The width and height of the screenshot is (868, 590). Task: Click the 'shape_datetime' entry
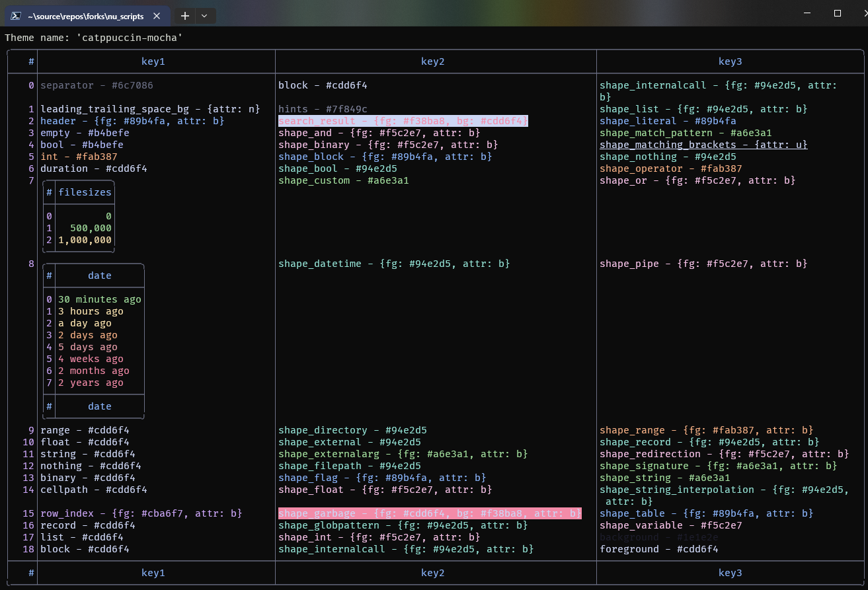coord(394,264)
